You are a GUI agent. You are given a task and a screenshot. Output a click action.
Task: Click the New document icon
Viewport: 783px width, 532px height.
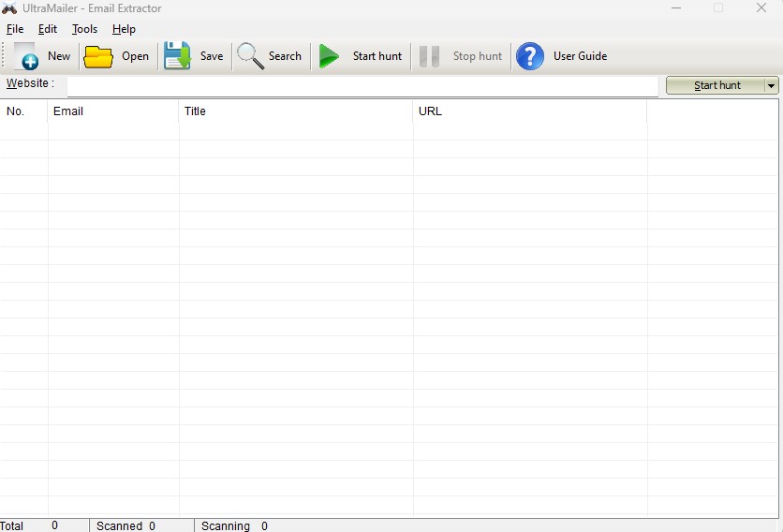click(x=26, y=56)
